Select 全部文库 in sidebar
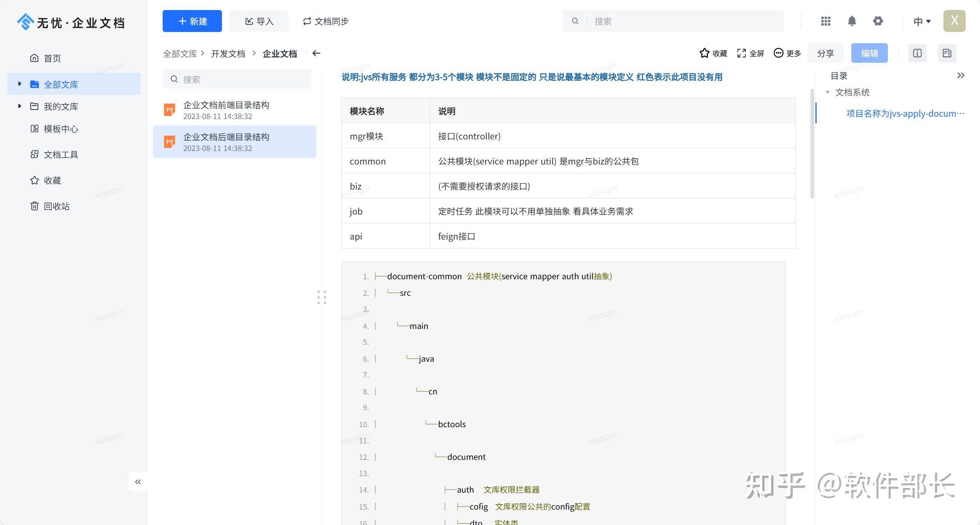980x525 pixels. click(74, 84)
